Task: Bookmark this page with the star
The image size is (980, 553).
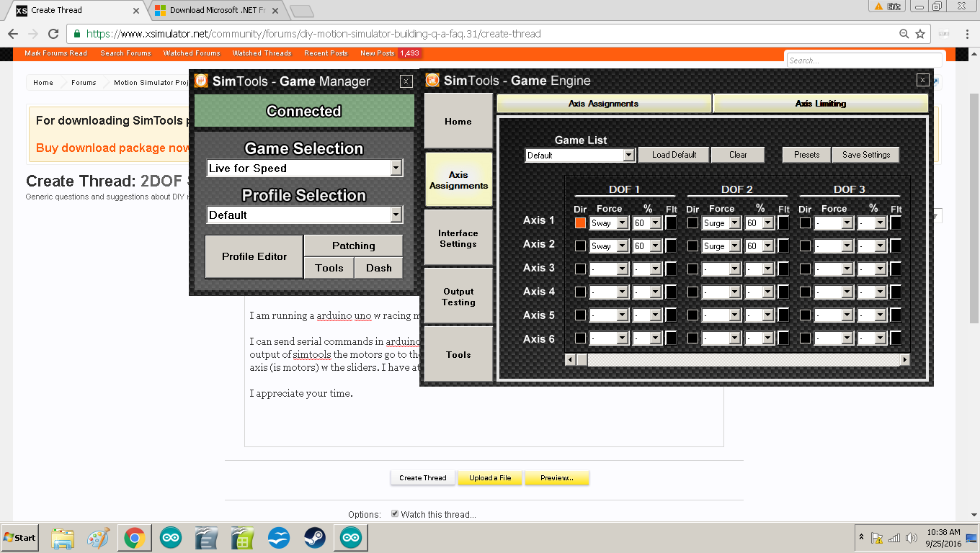Action: [920, 34]
